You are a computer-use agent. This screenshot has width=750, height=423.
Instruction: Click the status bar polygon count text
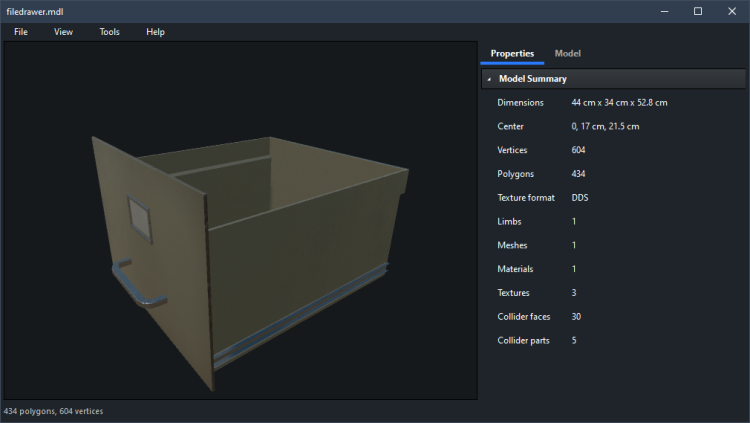(53, 411)
